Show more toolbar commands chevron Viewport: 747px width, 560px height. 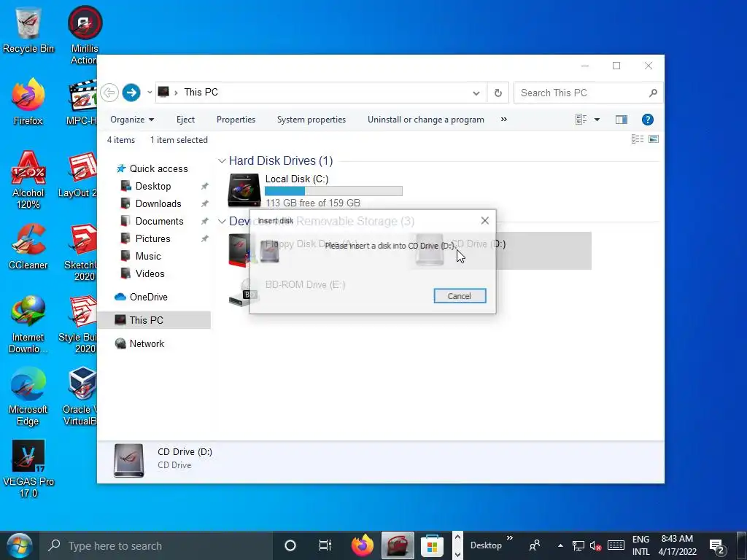point(504,120)
